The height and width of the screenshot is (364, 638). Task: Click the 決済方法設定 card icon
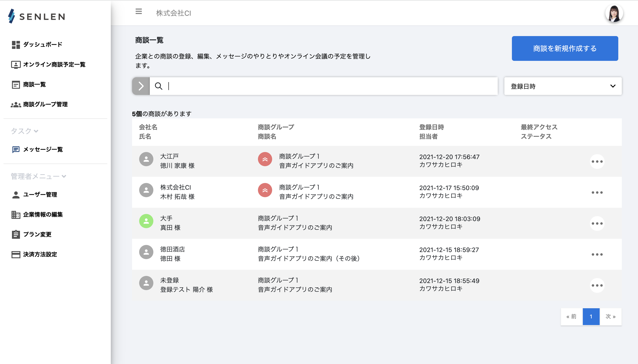pyautogui.click(x=16, y=254)
